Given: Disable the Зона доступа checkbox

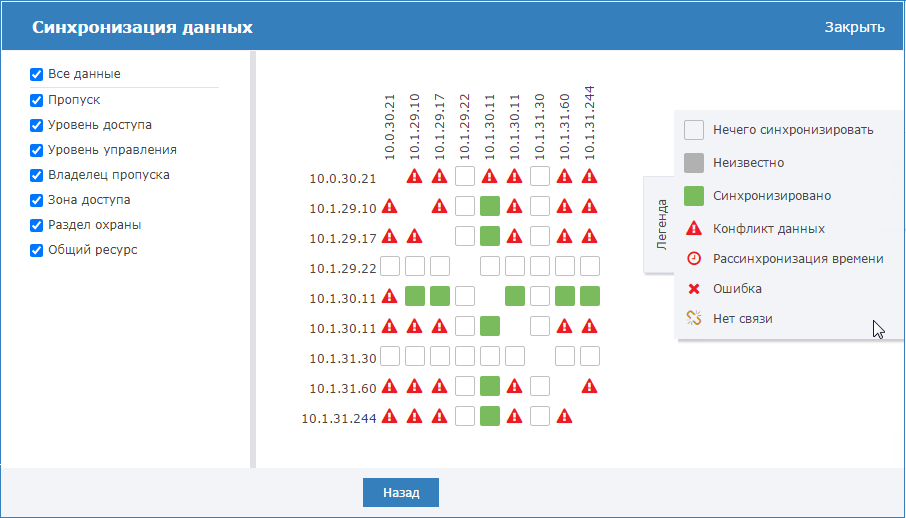Looking at the screenshot, I should point(36,201).
